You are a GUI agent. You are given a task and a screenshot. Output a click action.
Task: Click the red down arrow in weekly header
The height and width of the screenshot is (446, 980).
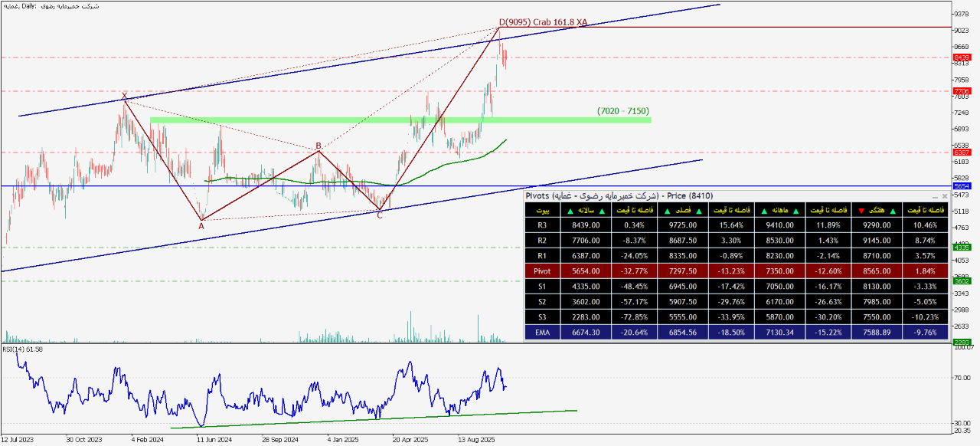pyautogui.click(x=861, y=210)
